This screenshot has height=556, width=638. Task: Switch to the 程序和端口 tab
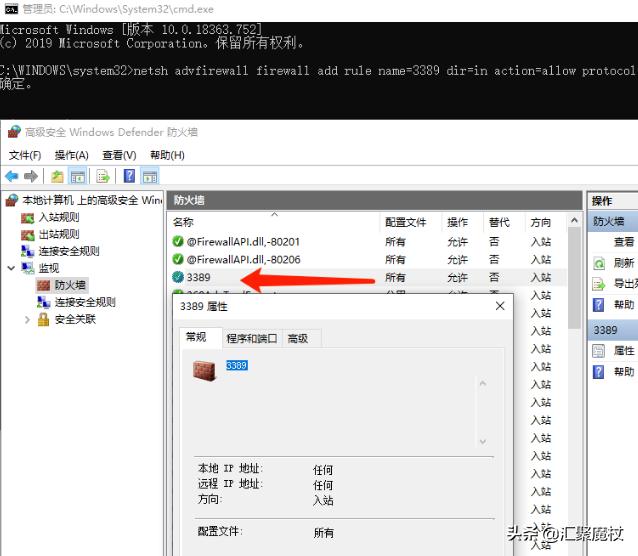(252, 338)
